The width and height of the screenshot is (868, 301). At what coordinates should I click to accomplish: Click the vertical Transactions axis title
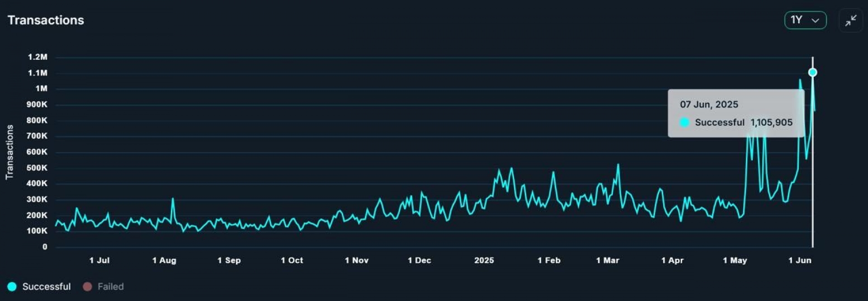coord(9,152)
